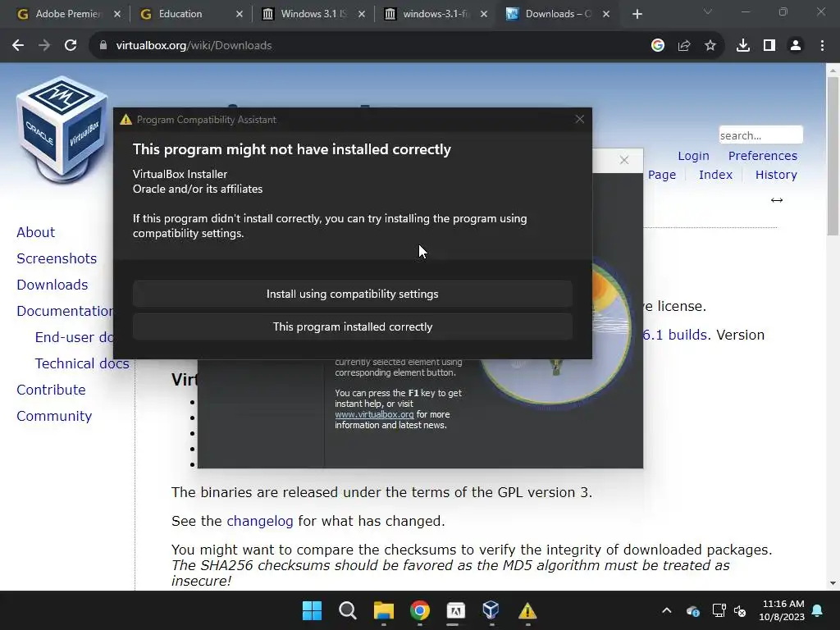Click the muted volume tray icon

coord(741,610)
